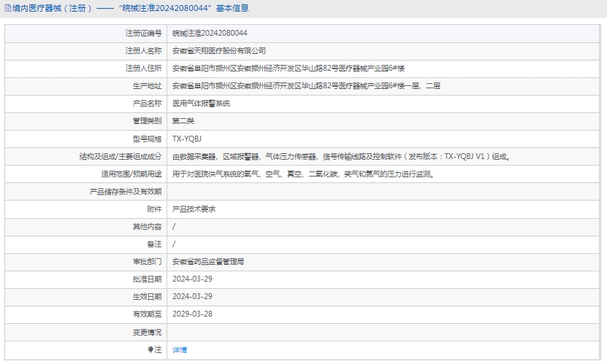Click the attachment value 产品技术要求
The width and height of the screenshot is (607, 364).
tap(194, 209)
